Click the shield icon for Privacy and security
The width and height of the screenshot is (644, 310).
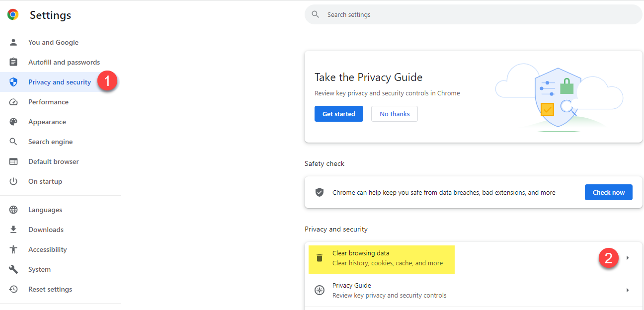click(13, 82)
